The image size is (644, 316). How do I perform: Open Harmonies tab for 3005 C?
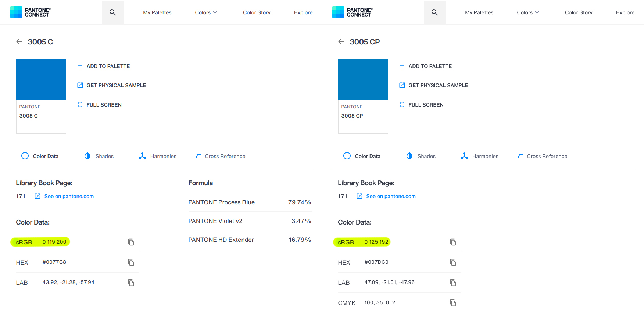coord(158,156)
